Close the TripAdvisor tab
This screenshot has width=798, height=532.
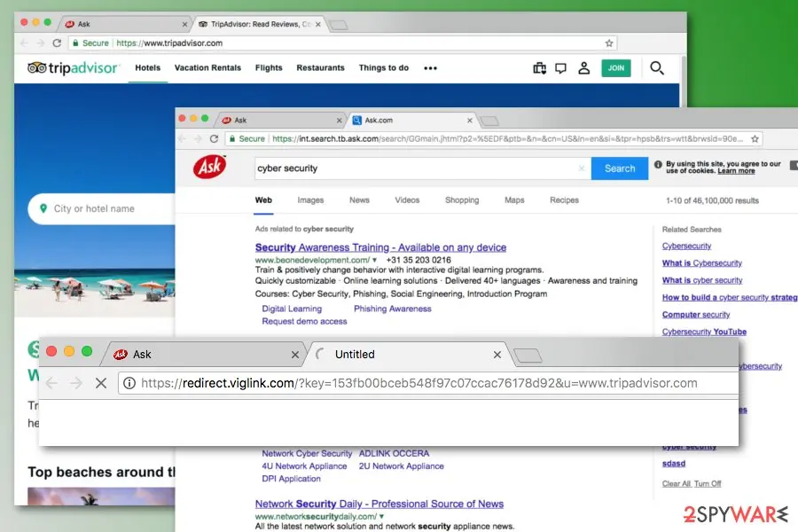tap(318, 24)
